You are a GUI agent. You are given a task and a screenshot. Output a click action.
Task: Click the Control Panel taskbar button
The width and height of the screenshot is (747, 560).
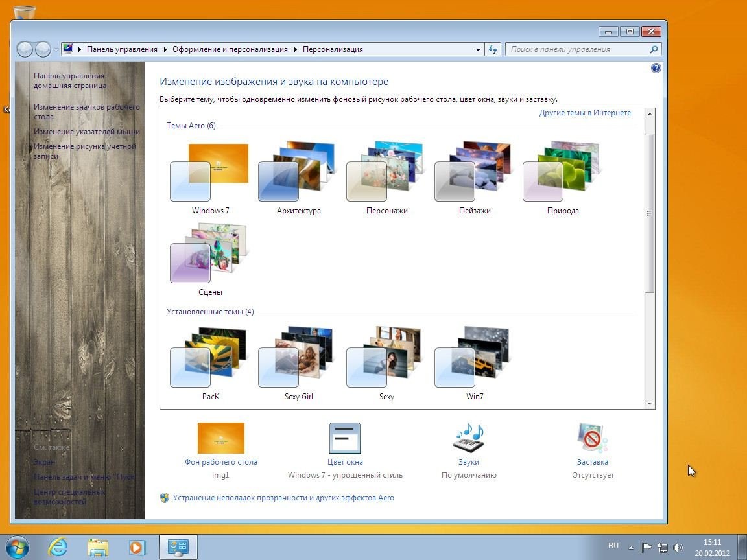pyautogui.click(x=178, y=547)
